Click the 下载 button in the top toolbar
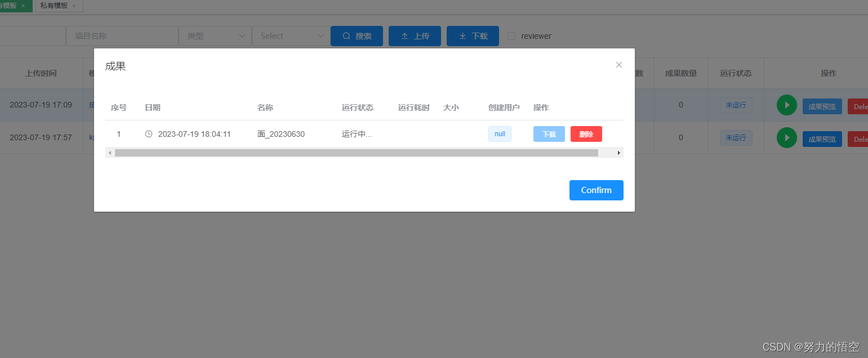 [x=473, y=36]
